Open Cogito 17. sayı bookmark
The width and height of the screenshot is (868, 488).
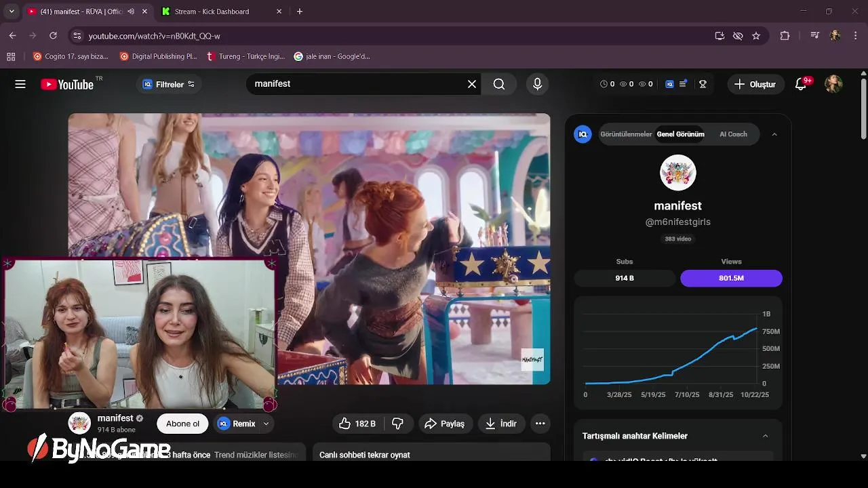click(x=71, y=56)
